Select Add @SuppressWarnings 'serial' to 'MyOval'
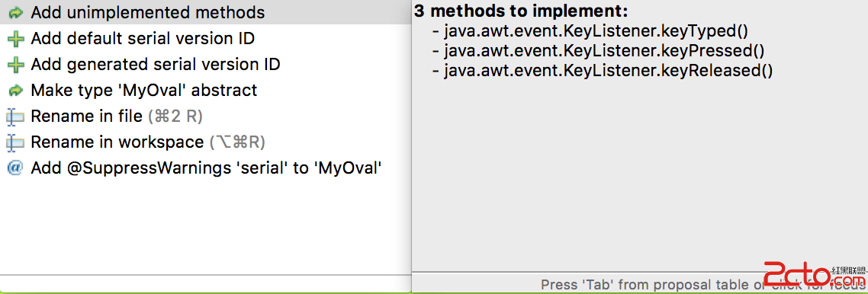Screen dimensions: 868x294 click(x=205, y=168)
